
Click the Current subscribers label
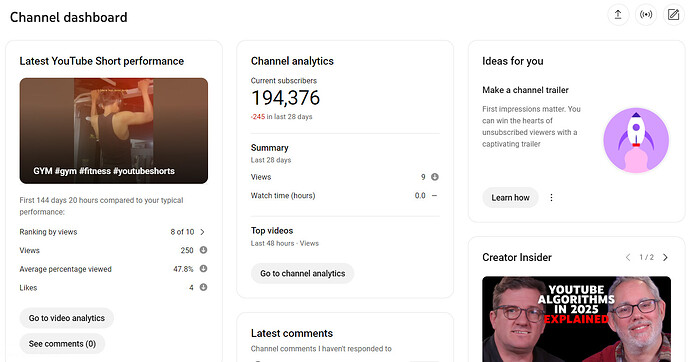click(x=283, y=80)
